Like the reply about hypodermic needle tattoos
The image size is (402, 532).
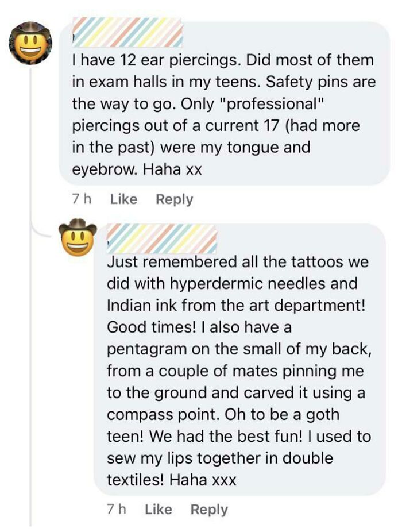click(x=159, y=509)
